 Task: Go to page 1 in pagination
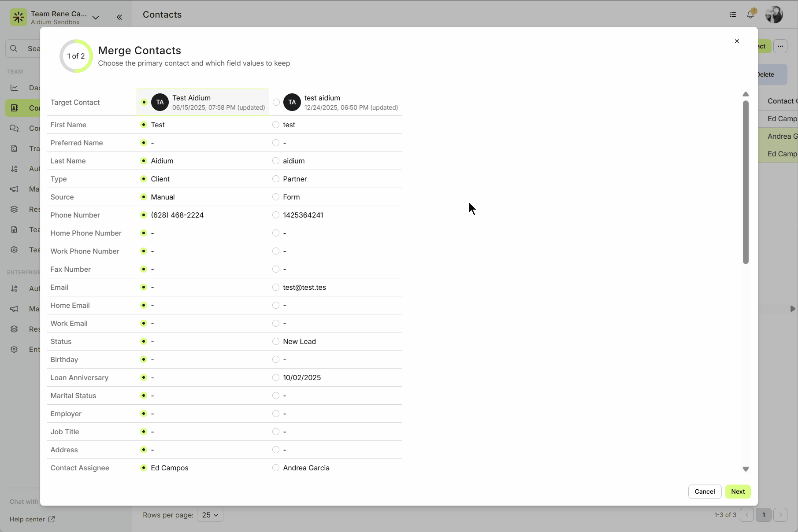764,515
